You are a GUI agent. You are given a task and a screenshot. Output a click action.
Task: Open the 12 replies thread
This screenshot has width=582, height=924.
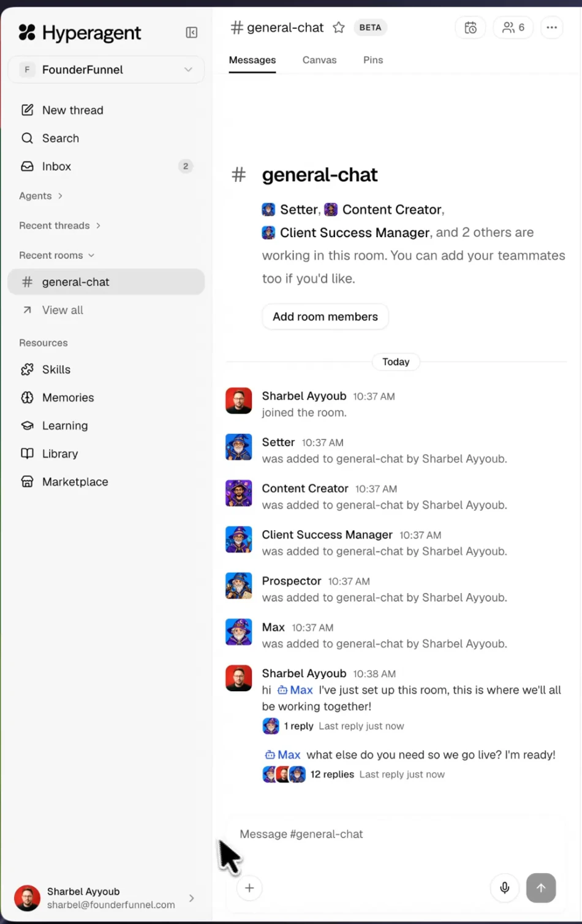(332, 775)
